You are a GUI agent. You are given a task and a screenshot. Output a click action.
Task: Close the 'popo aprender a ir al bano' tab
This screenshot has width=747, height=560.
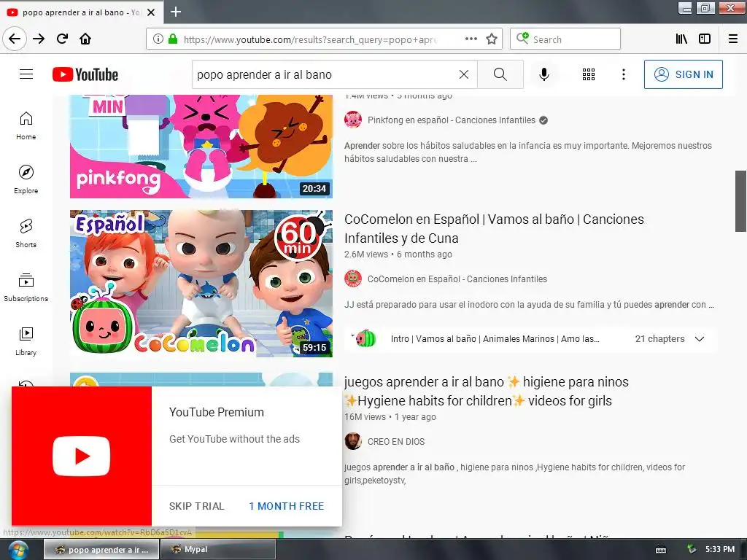tap(151, 12)
